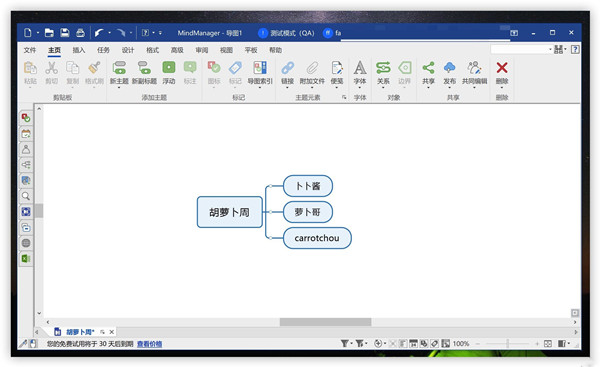600x367 pixels.
Task: Click the 查看价格 link in status bar
Action: (150, 344)
